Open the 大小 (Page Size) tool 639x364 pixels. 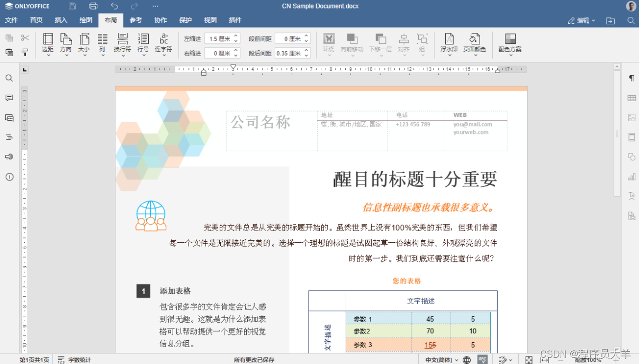tap(84, 44)
